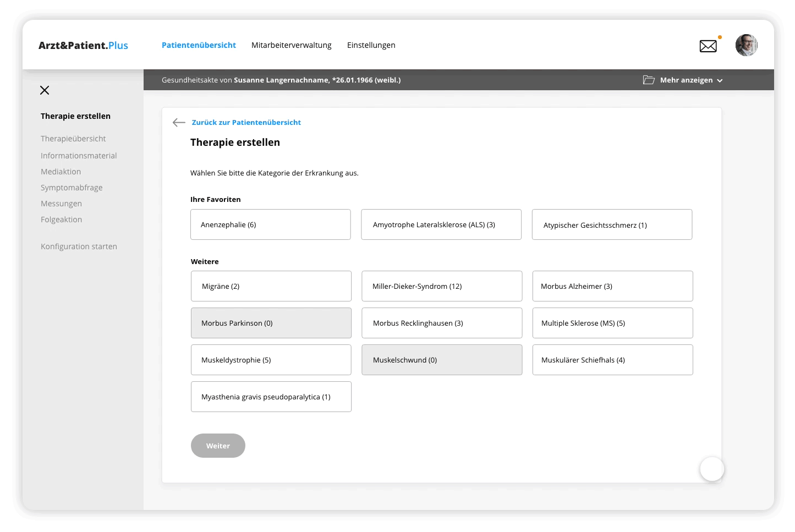Click the Arzt&Patient.Plus logo
This screenshot has width=795, height=532.
[x=83, y=45]
